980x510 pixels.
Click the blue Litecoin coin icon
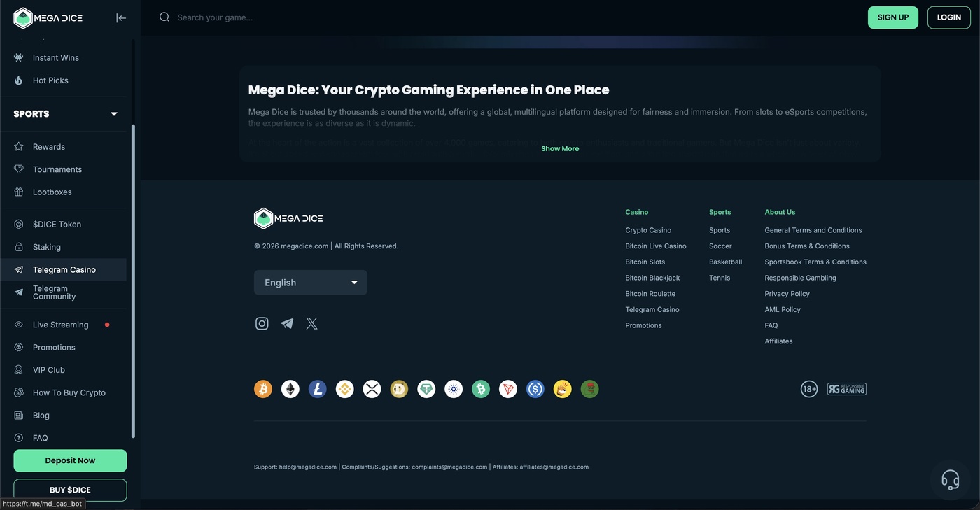[x=317, y=389]
